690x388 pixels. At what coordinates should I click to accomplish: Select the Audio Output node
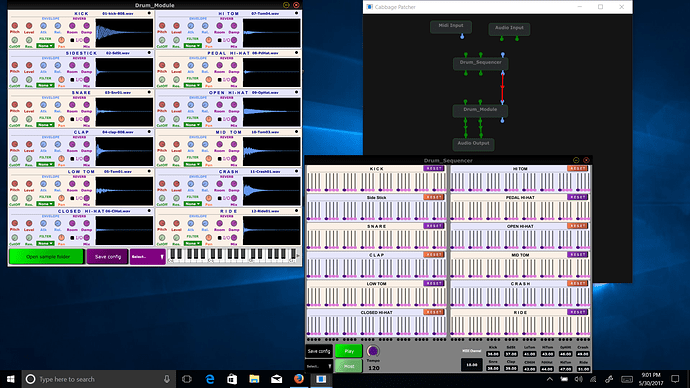point(473,143)
